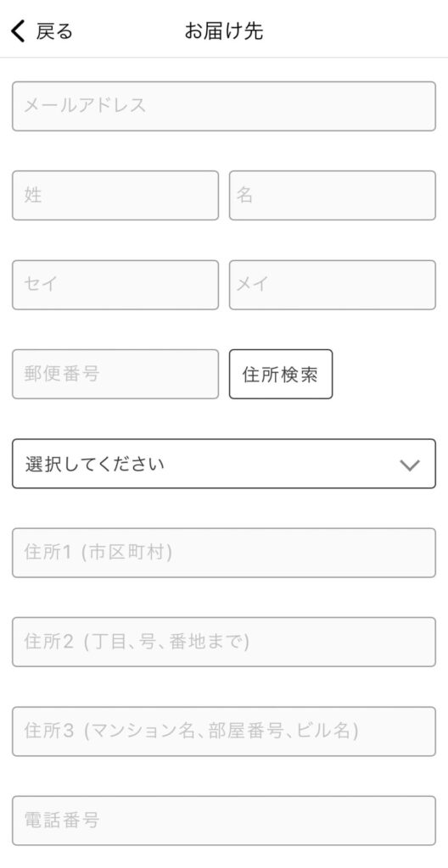Viewport: 448px width, 868px height.
Task: Select the 名 first name field
Action: [x=333, y=196]
